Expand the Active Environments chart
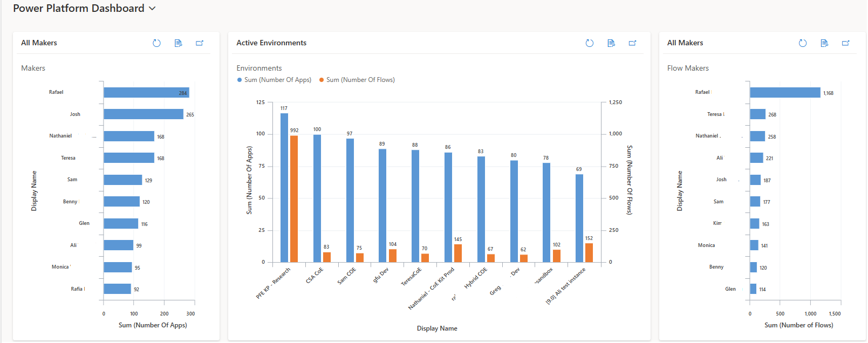This screenshot has width=868, height=343. (633, 43)
